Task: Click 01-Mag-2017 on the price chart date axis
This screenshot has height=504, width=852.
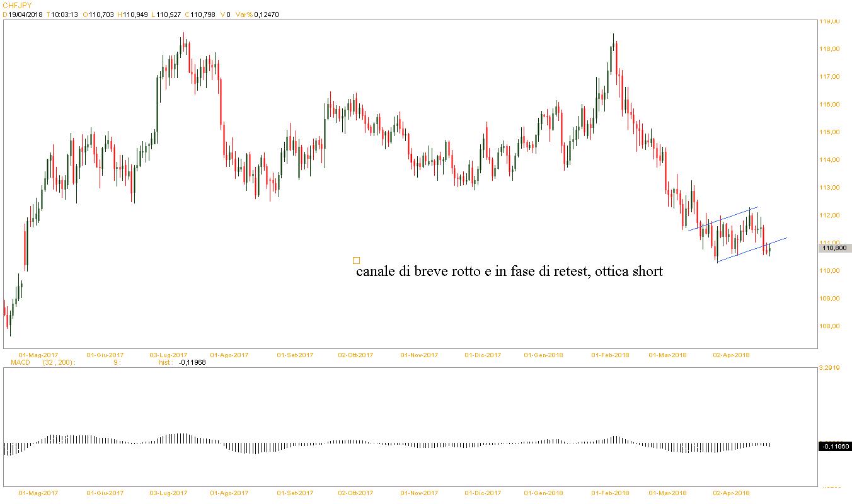Action: (x=38, y=355)
